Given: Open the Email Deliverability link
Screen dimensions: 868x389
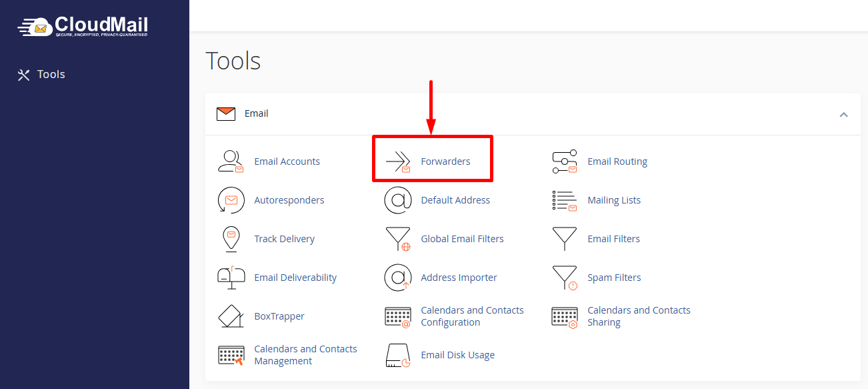Looking at the screenshot, I should pyautogui.click(x=295, y=278).
